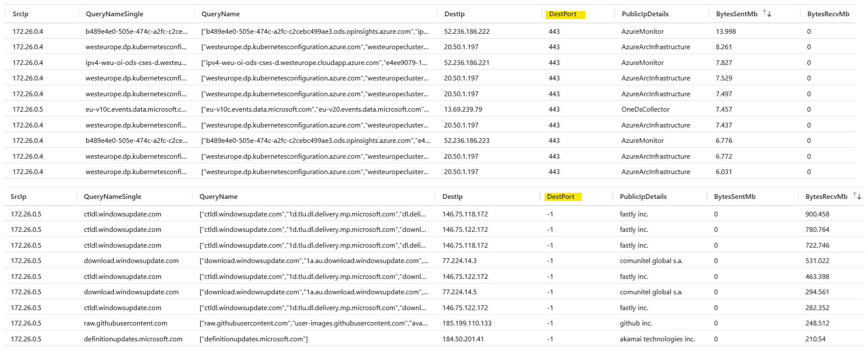The image size is (868, 352).
Task: Click destination IP 52.236.186.222
Action: coord(467,32)
